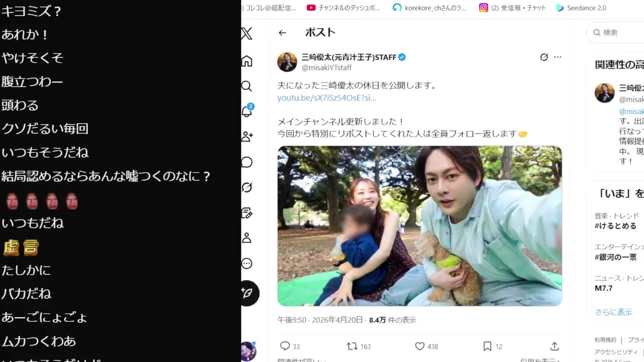The image size is (644, 362).
Task: Open Explore search icon in sidebar
Action: [x=247, y=86]
